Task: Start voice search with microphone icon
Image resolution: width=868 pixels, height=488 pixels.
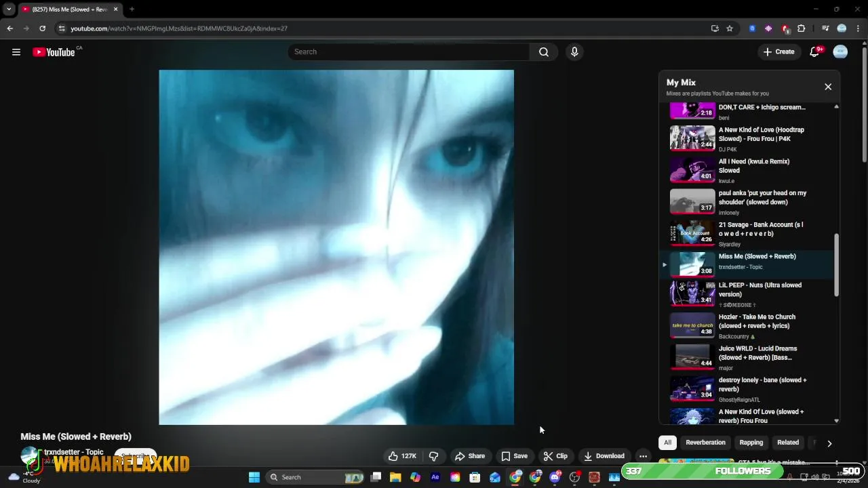Action: (x=574, y=52)
